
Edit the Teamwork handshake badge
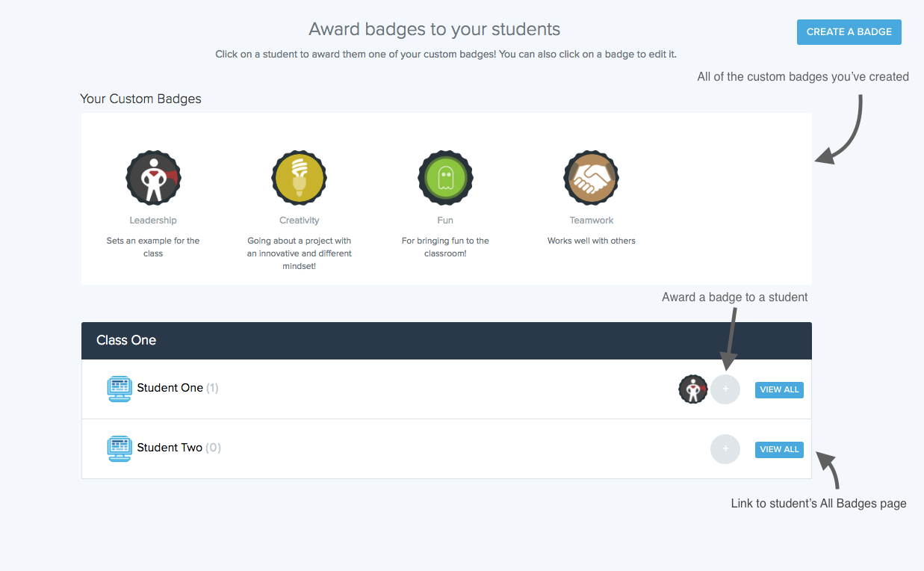click(x=591, y=177)
